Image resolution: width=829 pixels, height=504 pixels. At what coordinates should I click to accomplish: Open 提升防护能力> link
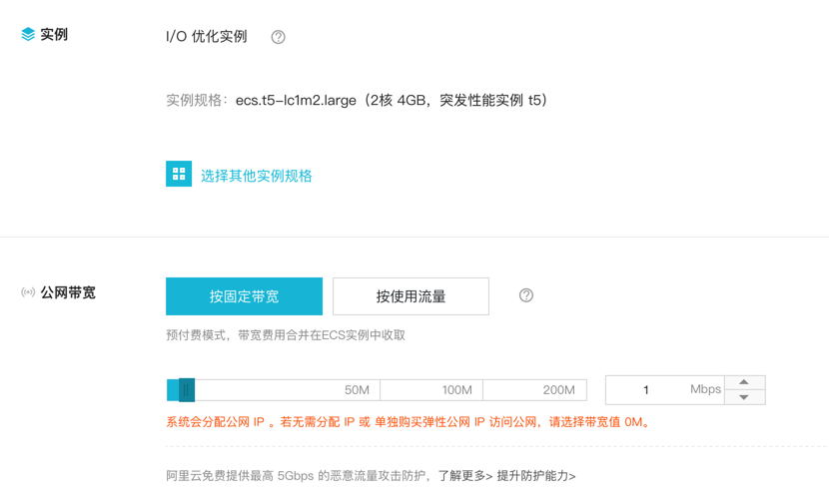[x=536, y=476]
